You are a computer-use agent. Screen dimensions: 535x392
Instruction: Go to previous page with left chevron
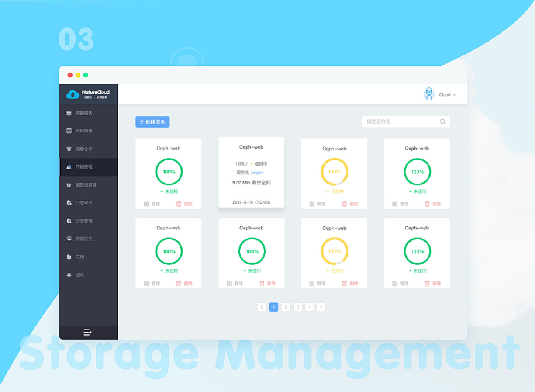click(262, 307)
